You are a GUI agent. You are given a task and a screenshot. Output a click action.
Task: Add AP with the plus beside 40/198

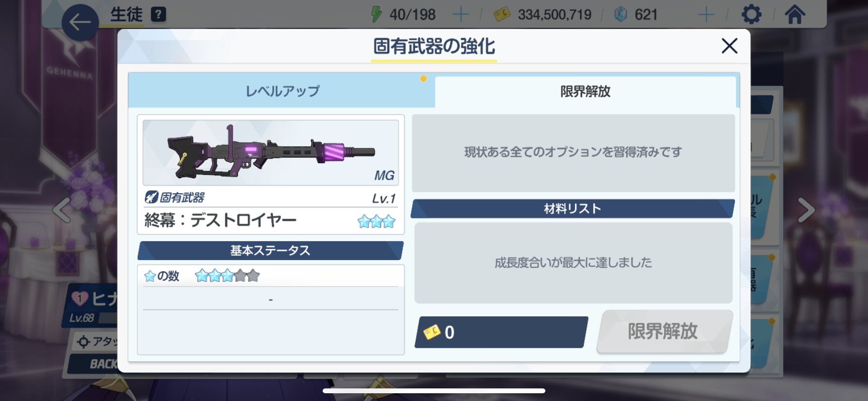[x=460, y=15]
